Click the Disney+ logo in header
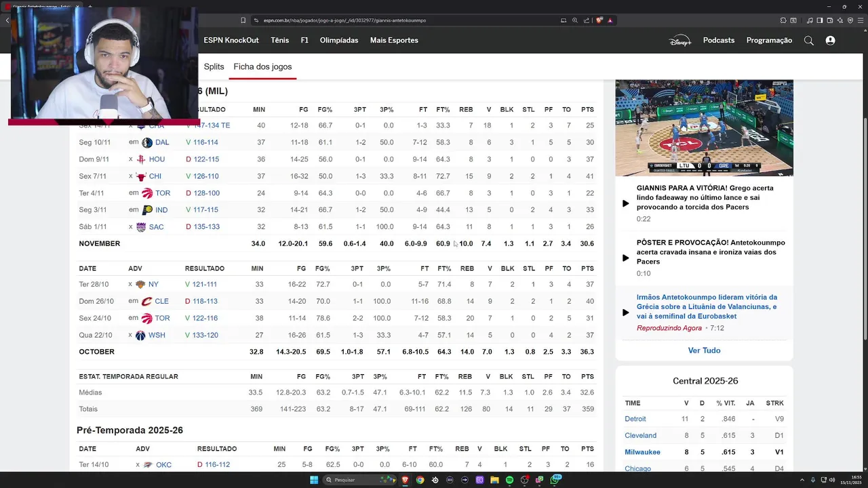The image size is (868, 488). (x=680, y=41)
